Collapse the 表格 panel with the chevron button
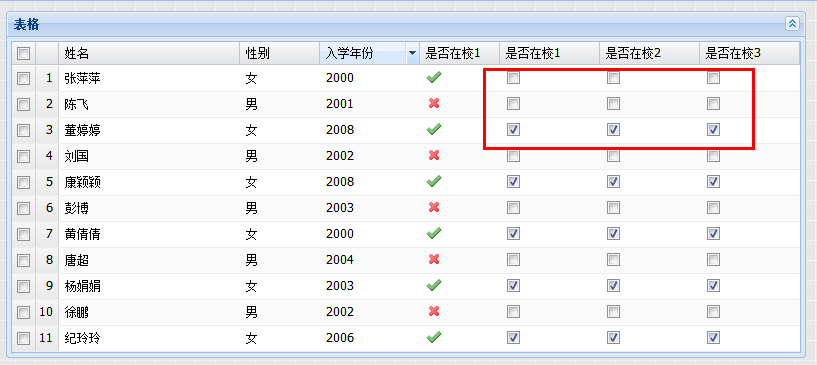This screenshot has height=365, width=817. click(792, 23)
